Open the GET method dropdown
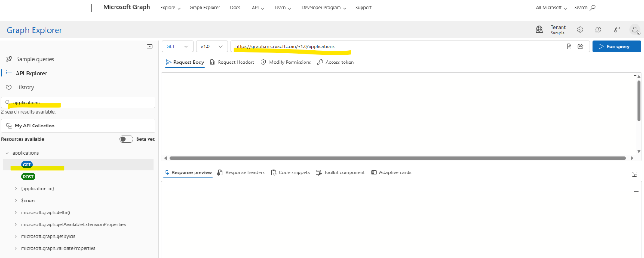The width and height of the screenshot is (644, 258). click(178, 46)
